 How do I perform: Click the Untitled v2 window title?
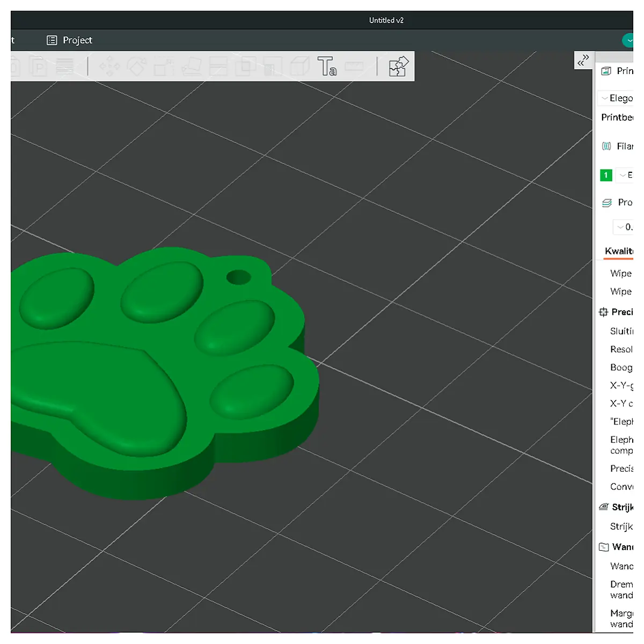click(x=386, y=20)
